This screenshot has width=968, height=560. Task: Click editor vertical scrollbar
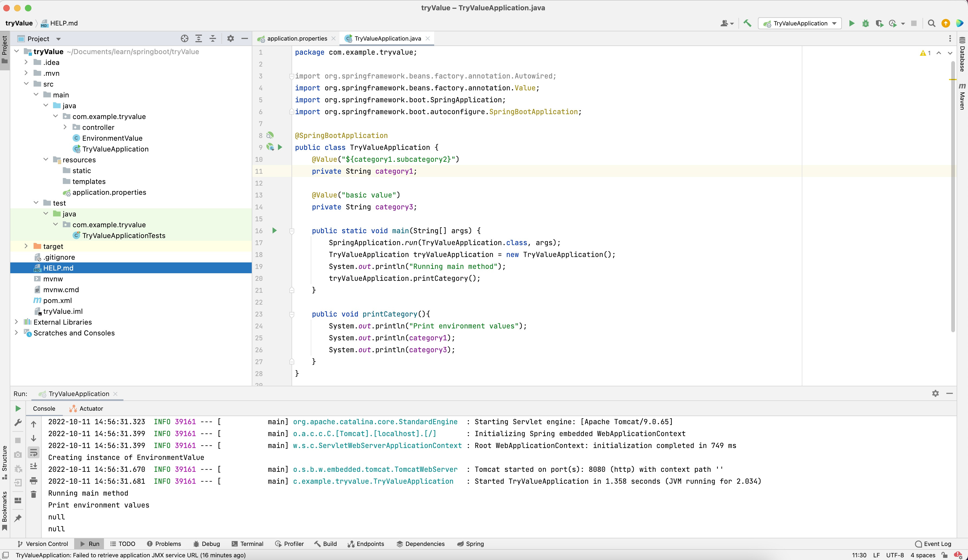point(953,196)
